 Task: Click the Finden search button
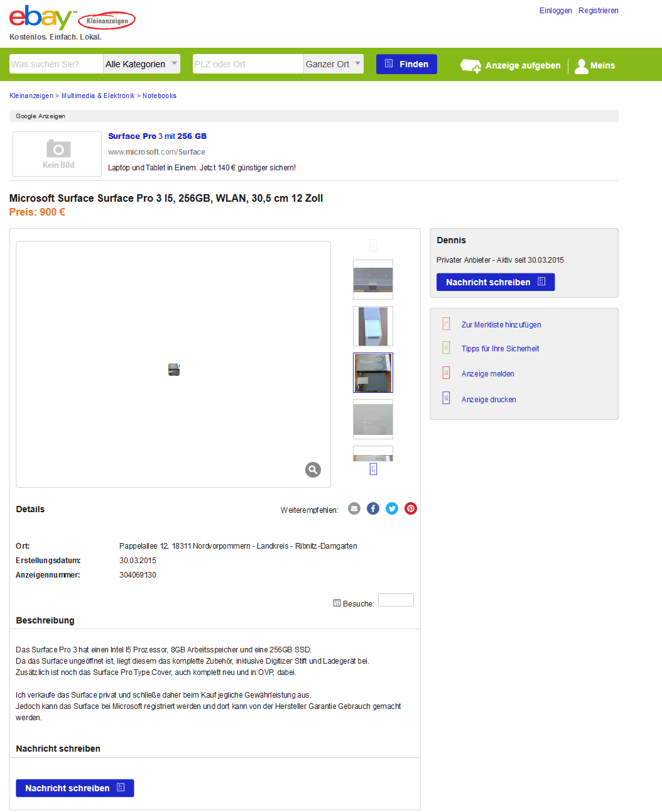pyautogui.click(x=406, y=64)
